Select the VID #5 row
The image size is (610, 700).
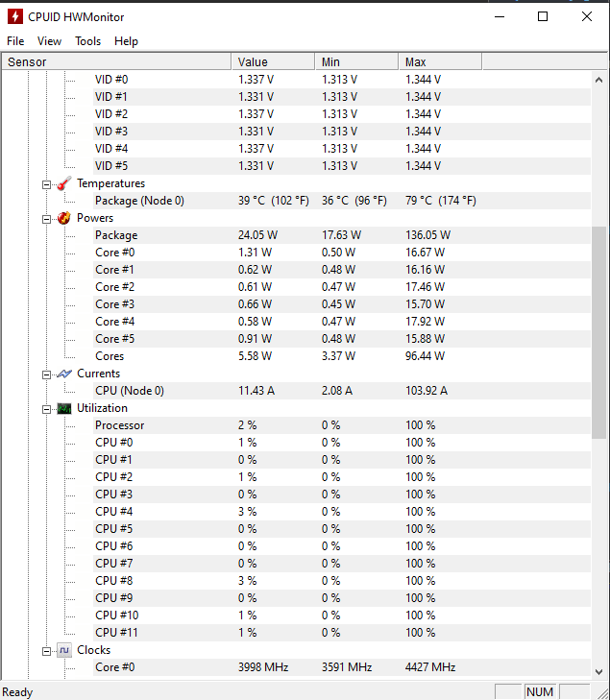342,166
